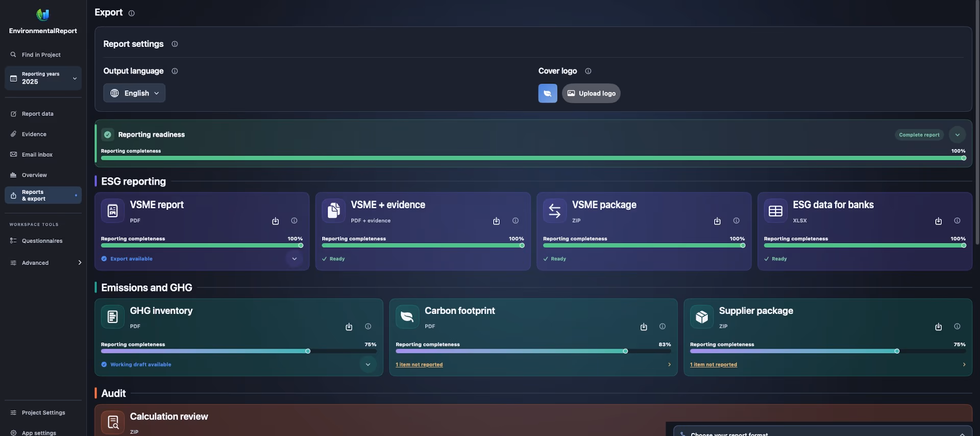Open Overview in the sidebar
Viewport: 980px width, 436px height.
point(43,175)
